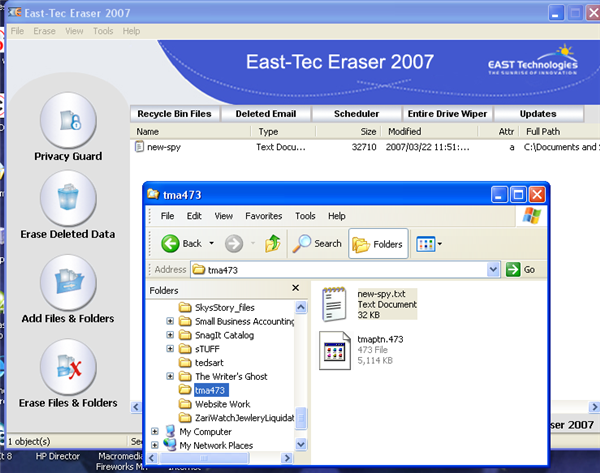This screenshot has height=473, width=600.
Task: Open the Privacy Guard icon
Action: coord(68,120)
